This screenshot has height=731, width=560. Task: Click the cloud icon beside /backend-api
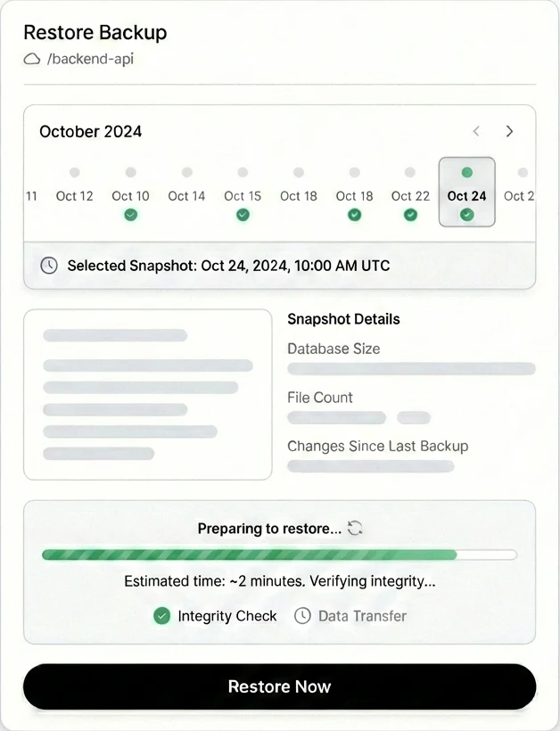coord(32,60)
